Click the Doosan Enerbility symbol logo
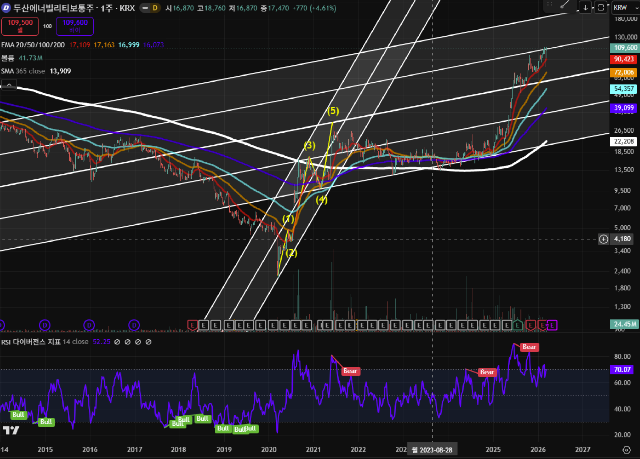The image size is (640, 459). click(x=6, y=8)
